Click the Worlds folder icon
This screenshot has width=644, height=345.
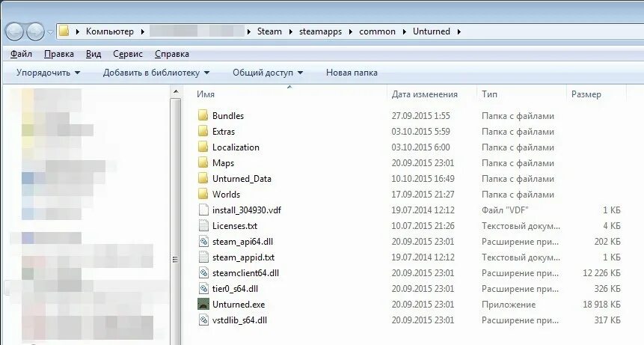coord(203,194)
